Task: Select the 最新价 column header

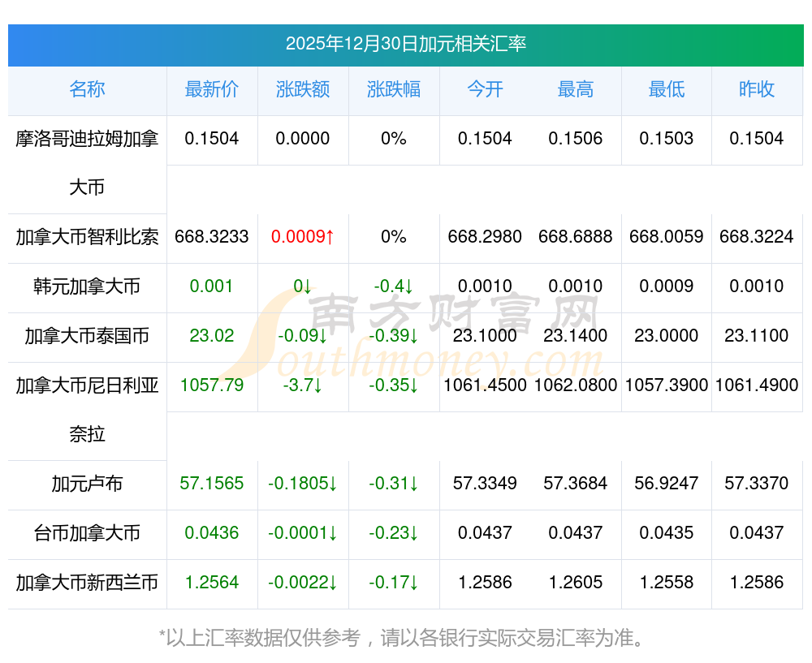Action: tap(211, 89)
